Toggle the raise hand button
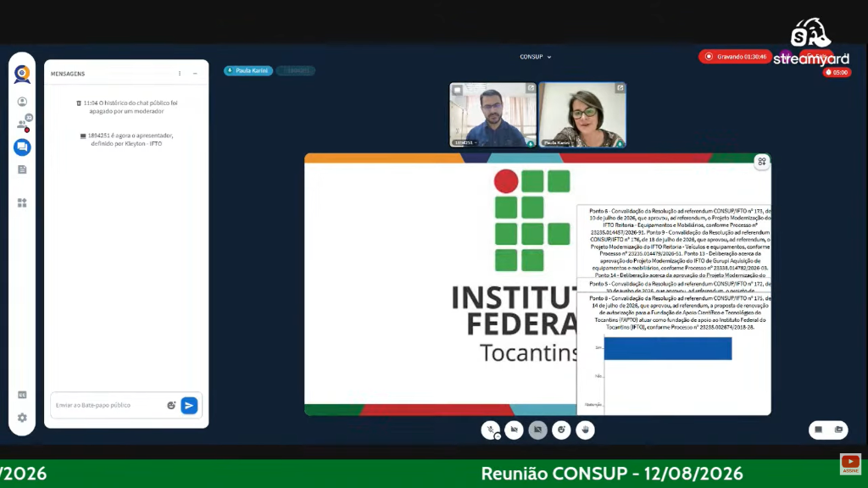868x488 pixels. pyautogui.click(x=585, y=430)
